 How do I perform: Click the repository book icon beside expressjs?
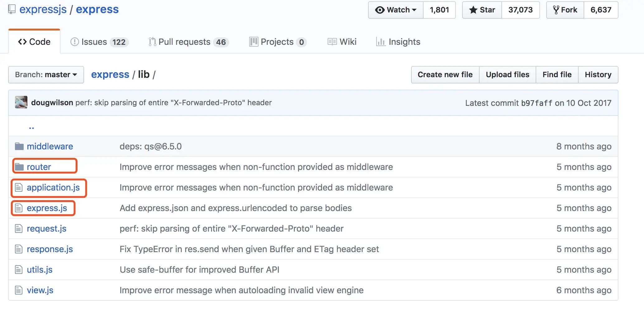12,9
